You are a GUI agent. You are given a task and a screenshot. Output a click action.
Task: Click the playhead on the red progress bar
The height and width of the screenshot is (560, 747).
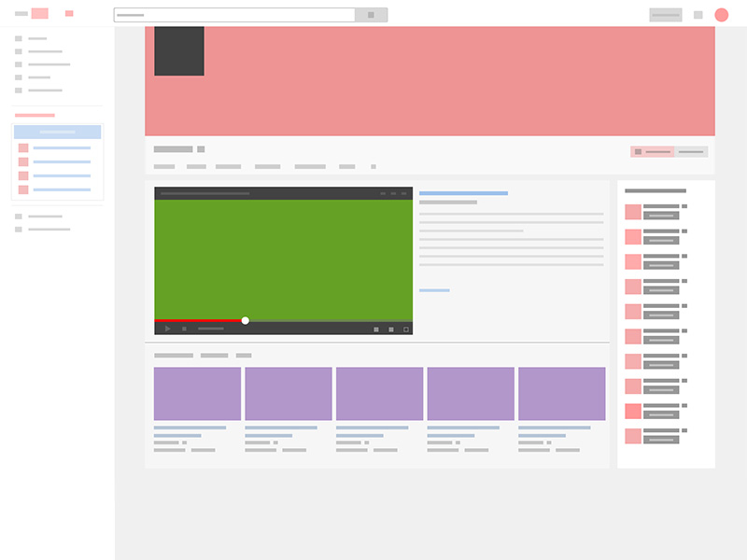[x=245, y=320]
